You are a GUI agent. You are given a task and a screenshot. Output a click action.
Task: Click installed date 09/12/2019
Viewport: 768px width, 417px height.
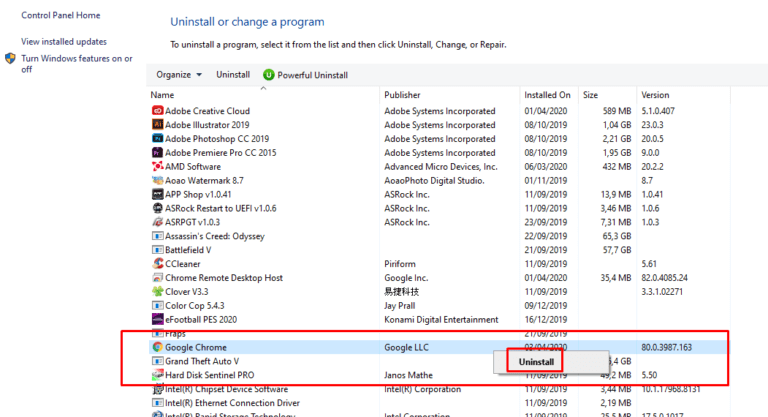(x=546, y=305)
